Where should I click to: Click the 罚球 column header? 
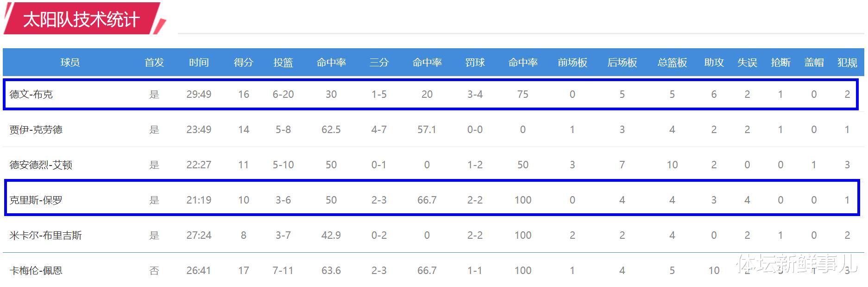click(x=475, y=63)
